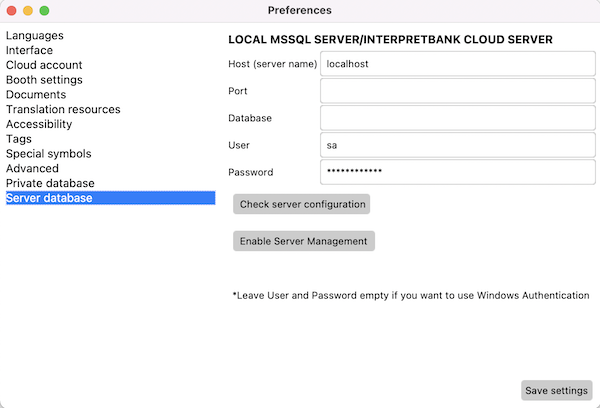This screenshot has width=600, height=408.
Task: Click the User field containing sa
Action: pos(458,145)
